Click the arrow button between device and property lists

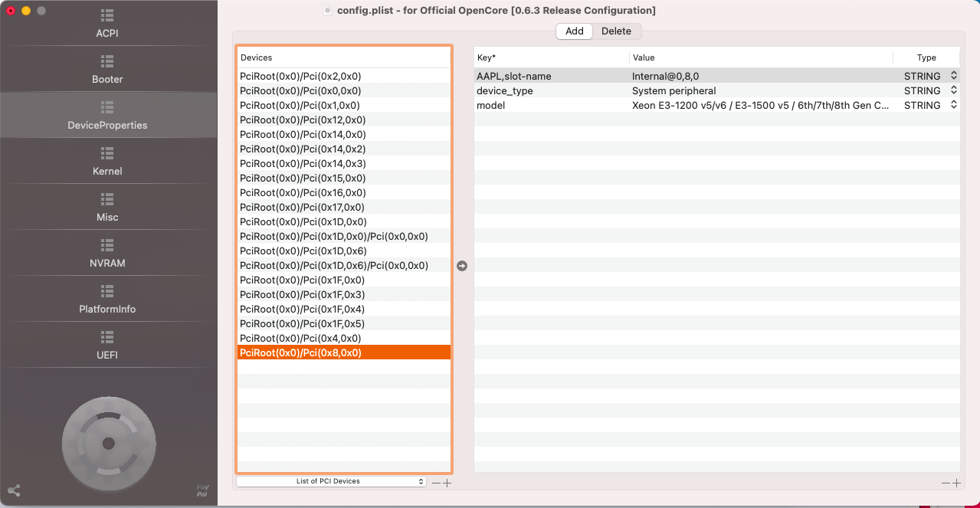pyautogui.click(x=462, y=266)
